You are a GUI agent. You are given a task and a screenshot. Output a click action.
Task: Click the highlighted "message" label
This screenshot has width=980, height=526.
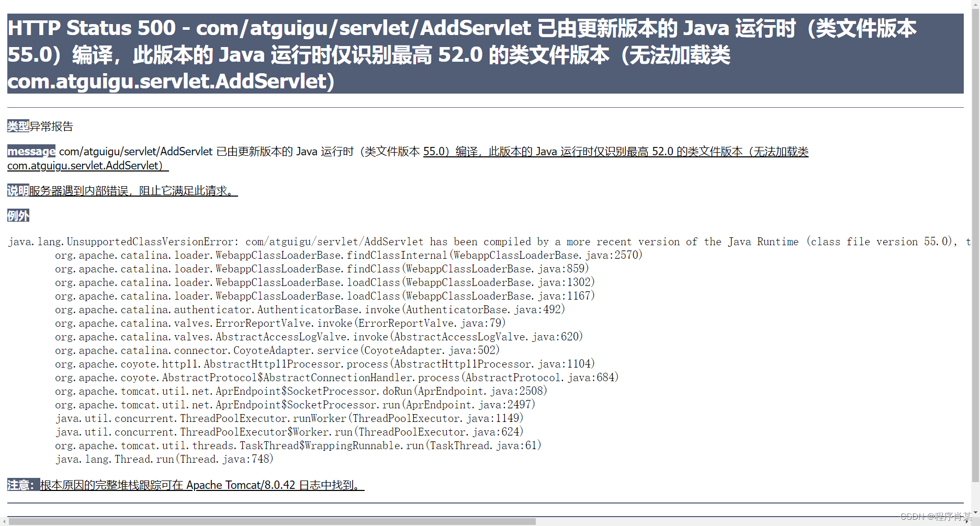click(31, 151)
